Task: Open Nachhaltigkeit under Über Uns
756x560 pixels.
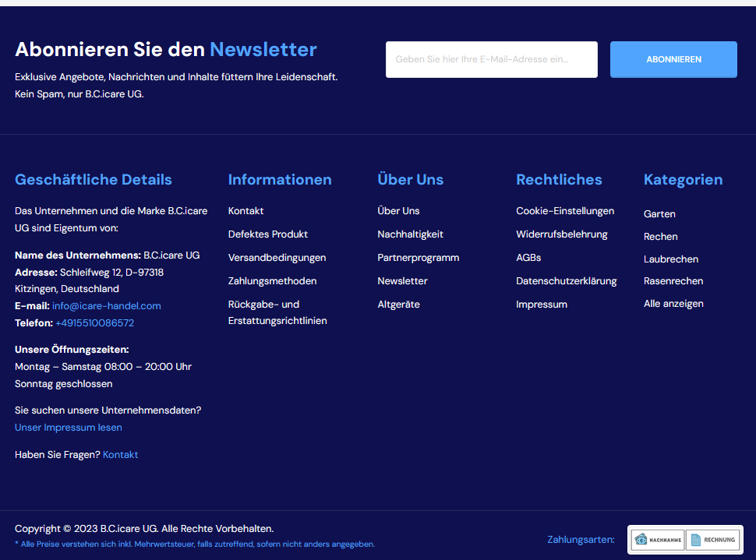Action: 410,234
